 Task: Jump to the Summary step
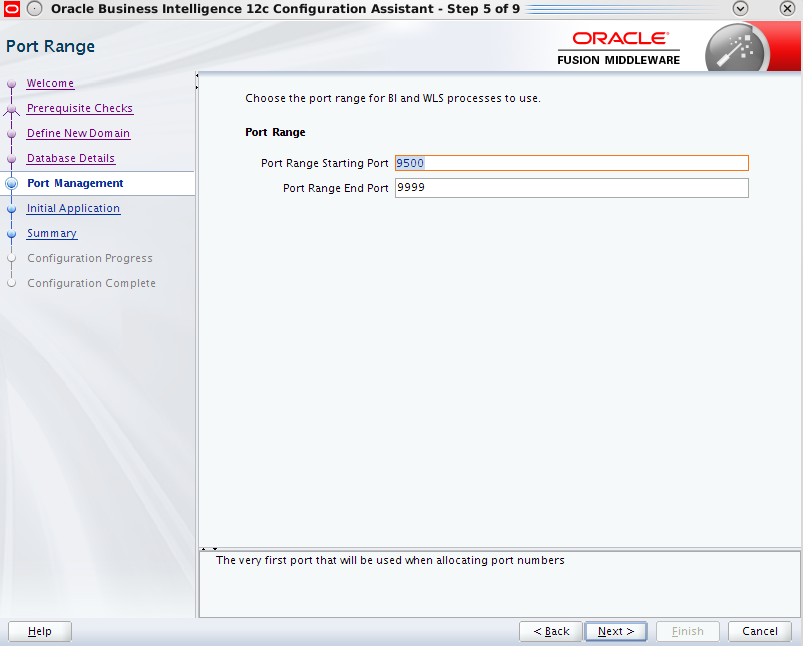click(52, 234)
